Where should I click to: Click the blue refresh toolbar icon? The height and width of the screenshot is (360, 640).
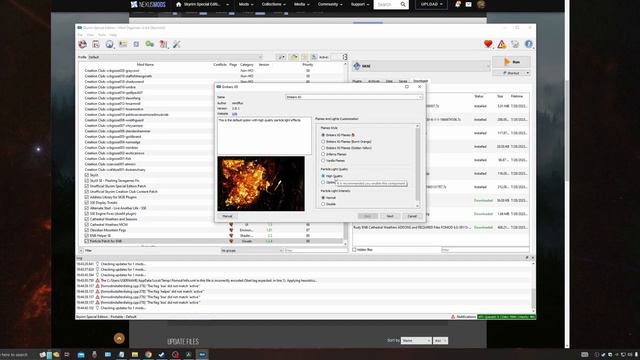[136, 44]
